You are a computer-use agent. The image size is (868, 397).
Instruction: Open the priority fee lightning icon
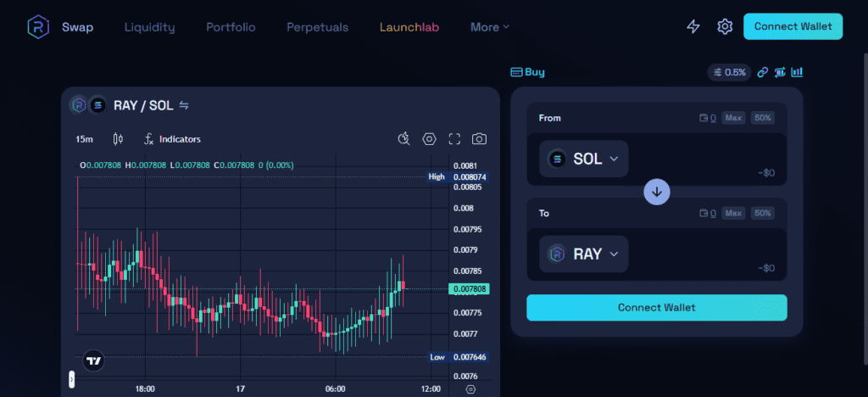point(693,26)
